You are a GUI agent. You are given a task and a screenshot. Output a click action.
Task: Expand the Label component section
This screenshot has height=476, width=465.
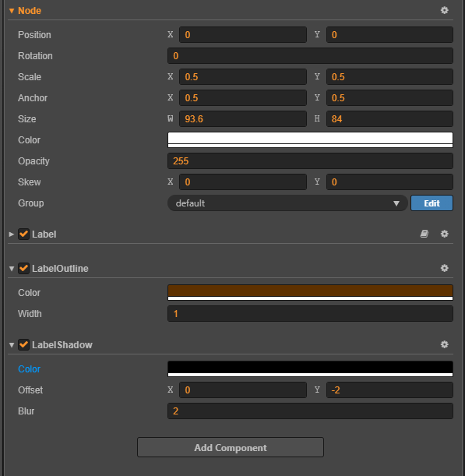coord(12,234)
